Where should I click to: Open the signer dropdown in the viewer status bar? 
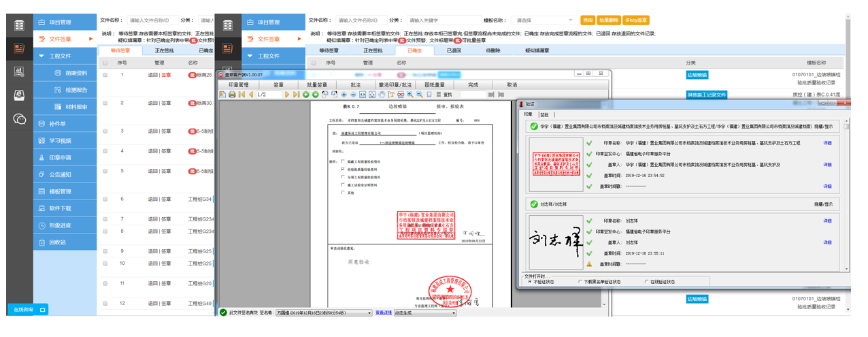tap(322, 313)
